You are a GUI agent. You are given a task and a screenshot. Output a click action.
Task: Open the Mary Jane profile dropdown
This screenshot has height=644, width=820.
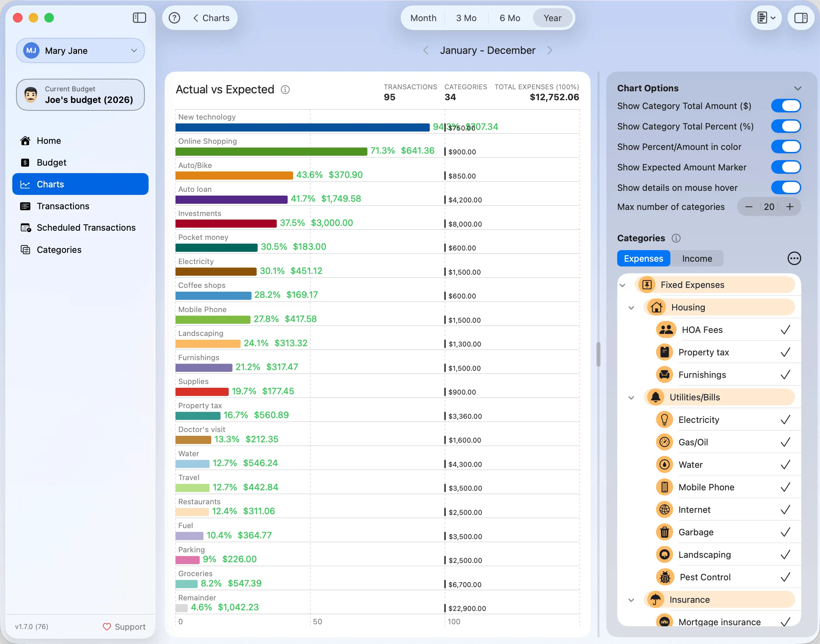point(80,50)
